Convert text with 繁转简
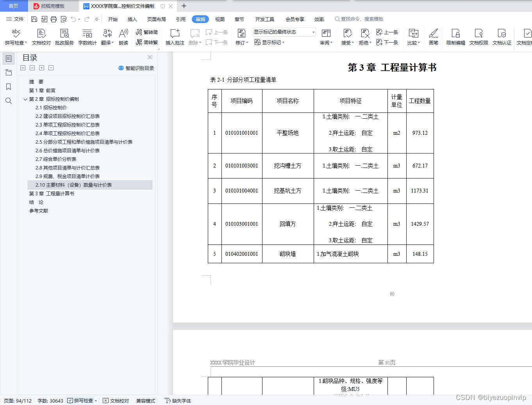This screenshot has width=532, height=405. click(x=147, y=32)
